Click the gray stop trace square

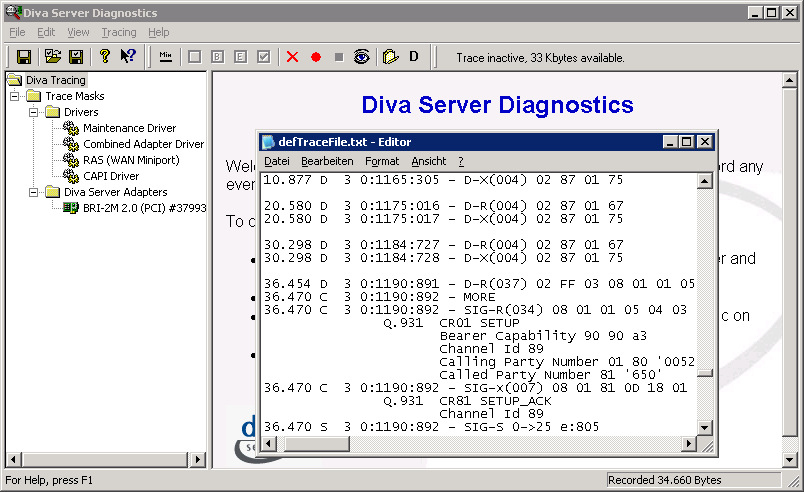coord(339,57)
